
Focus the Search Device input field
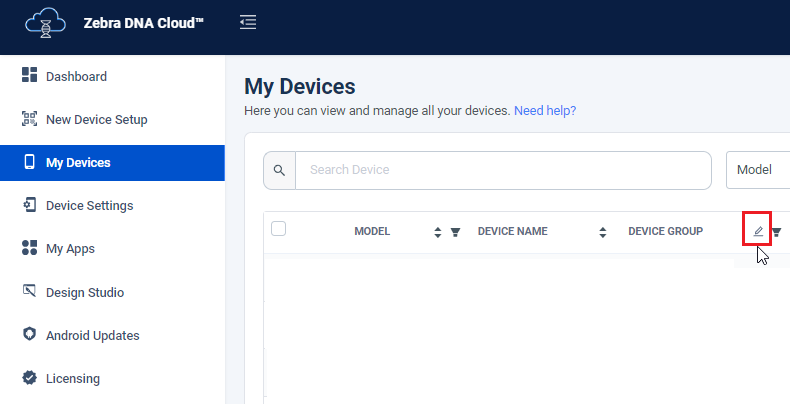point(503,170)
